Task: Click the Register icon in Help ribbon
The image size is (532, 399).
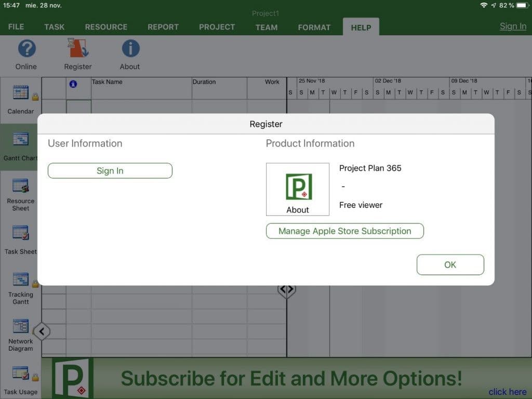Action: (77, 55)
